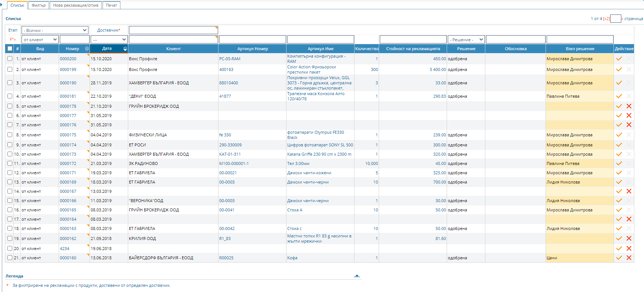This screenshot has width=644, height=292.
Task: Click the Клиент column header
Action: (174, 49)
